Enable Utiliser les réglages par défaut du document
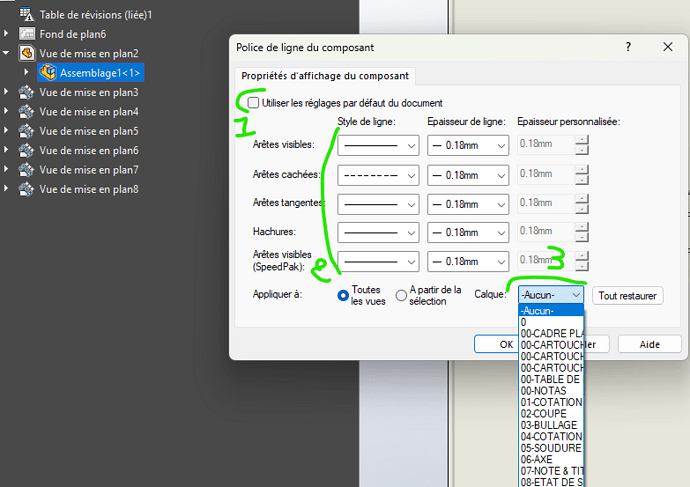The width and height of the screenshot is (690, 487). [253, 103]
